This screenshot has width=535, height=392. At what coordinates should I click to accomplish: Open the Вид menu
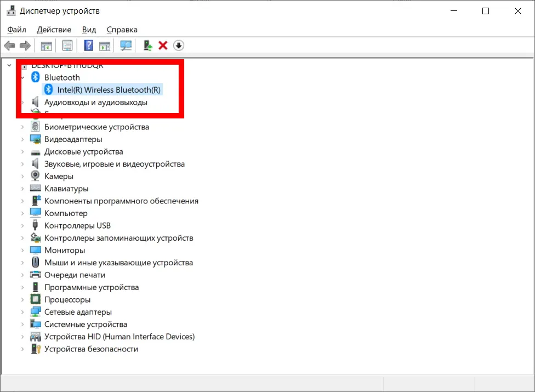pyautogui.click(x=89, y=30)
